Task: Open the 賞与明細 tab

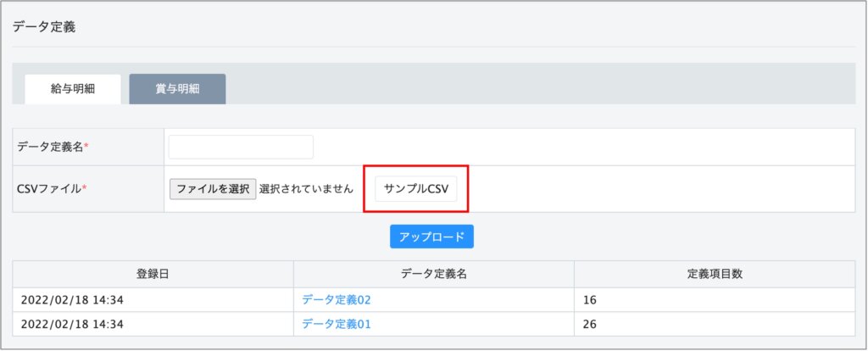Action: pos(177,89)
